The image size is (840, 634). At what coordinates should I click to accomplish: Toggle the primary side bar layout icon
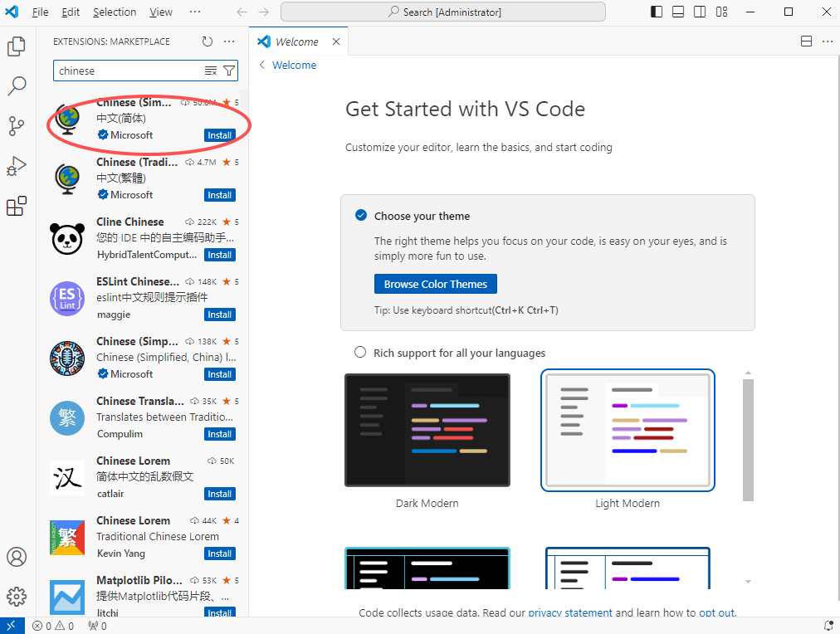pos(657,12)
